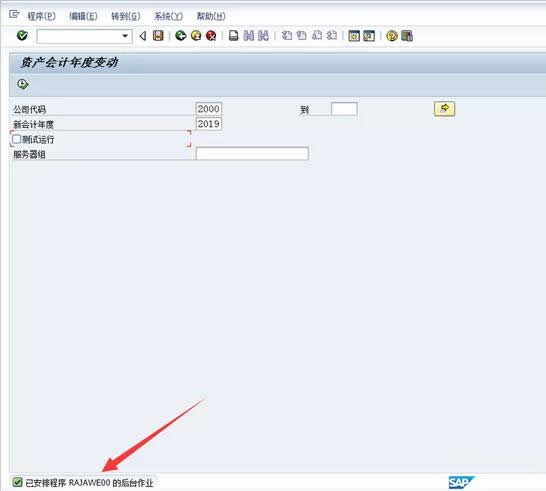Click the Execute clock icon

(x=23, y=84)
